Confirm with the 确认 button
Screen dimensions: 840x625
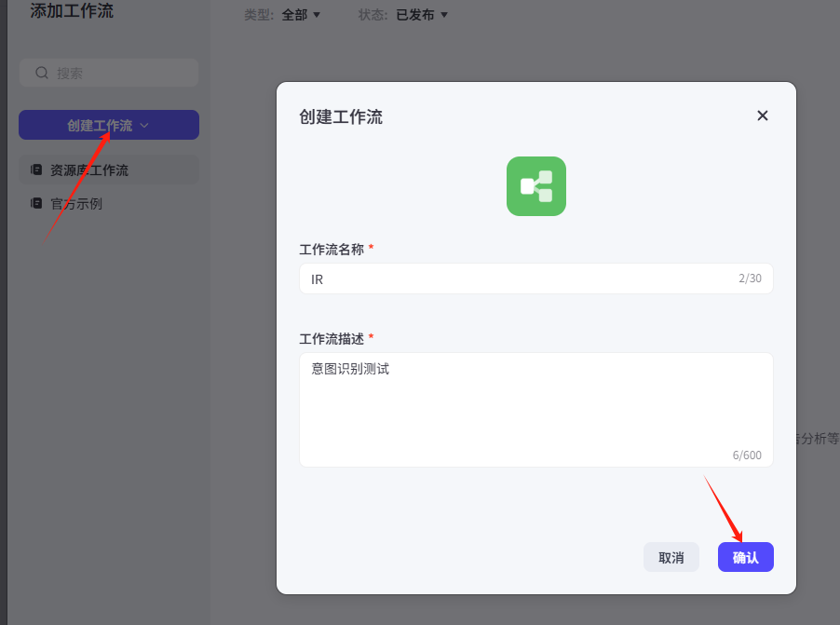tap(746, 557)
